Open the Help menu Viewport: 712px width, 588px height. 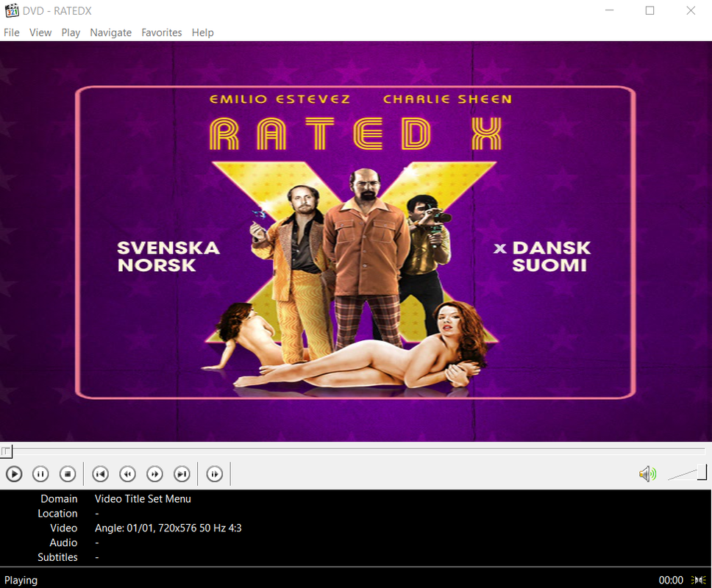[202, 32]
